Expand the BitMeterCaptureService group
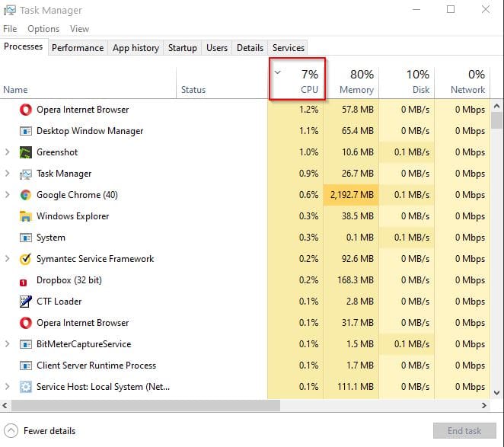The width and height of the screenshot is (504, 447). click(x=8, y=344)
